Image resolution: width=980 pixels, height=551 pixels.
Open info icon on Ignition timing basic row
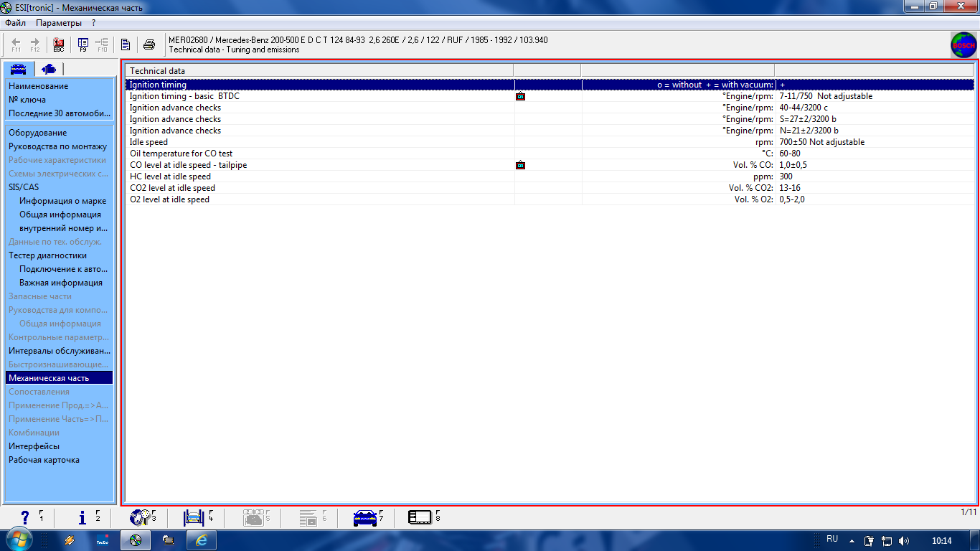click(520, 96)
